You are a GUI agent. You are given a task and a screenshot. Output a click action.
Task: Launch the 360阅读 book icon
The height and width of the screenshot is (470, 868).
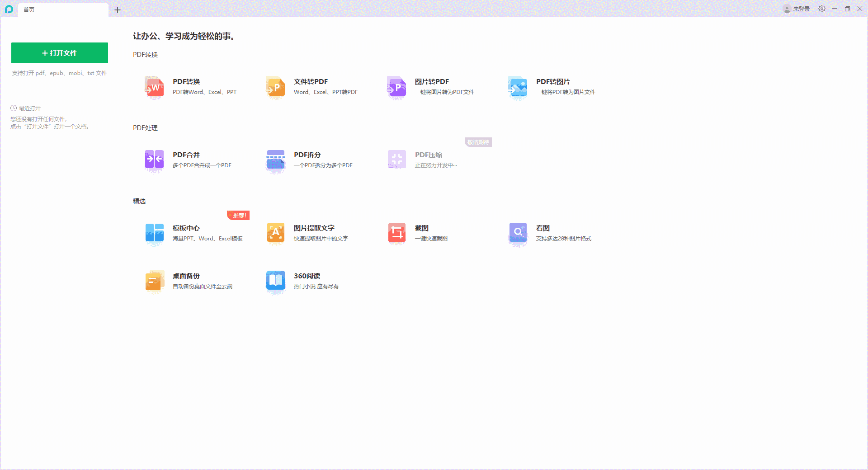pyautogui.click(x=275, y=281)
